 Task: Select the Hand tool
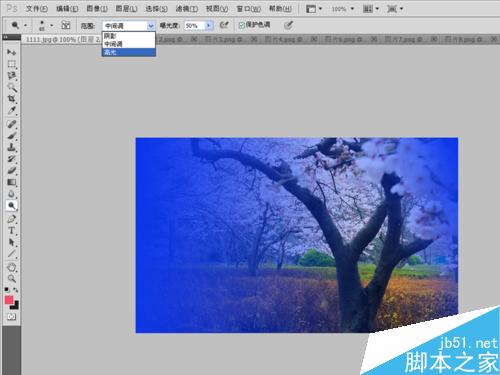(11, 267)
